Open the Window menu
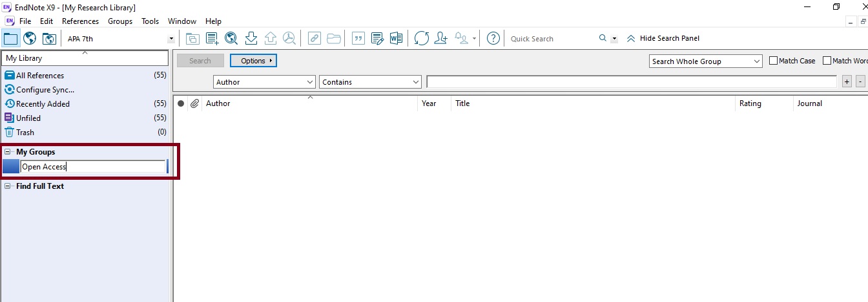The height and width of the screenshot is (302, 868). click(182, 21)
